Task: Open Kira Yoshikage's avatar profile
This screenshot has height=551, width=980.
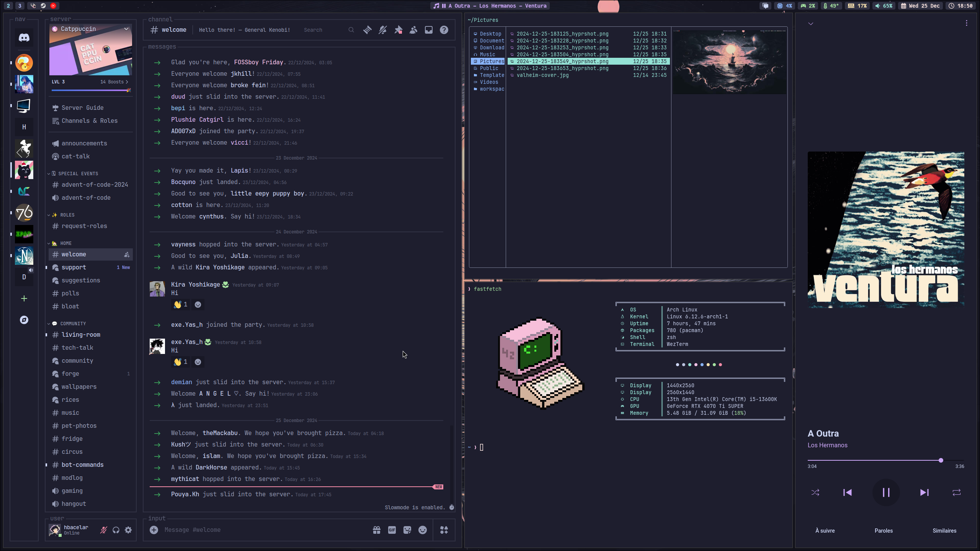Action: click(x=157, y=289)
